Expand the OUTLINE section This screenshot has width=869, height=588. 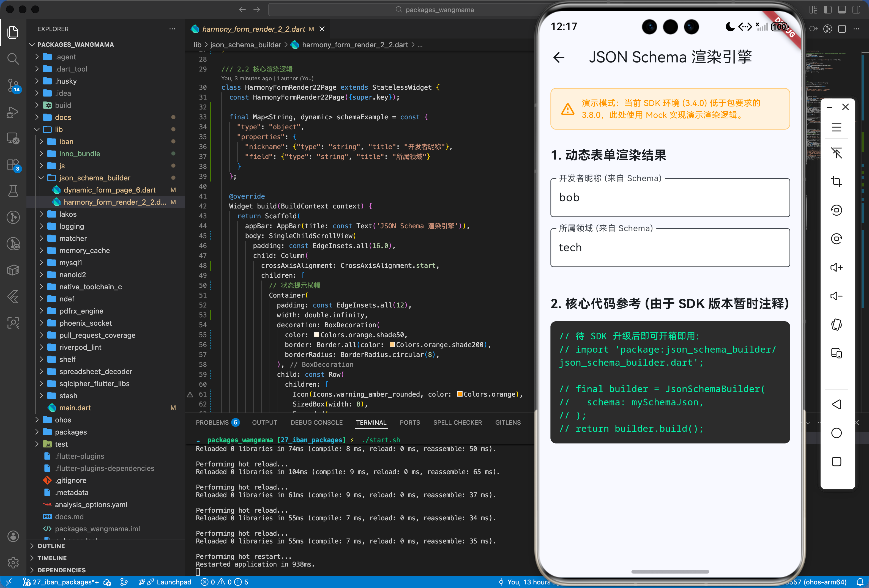(51, 546)
